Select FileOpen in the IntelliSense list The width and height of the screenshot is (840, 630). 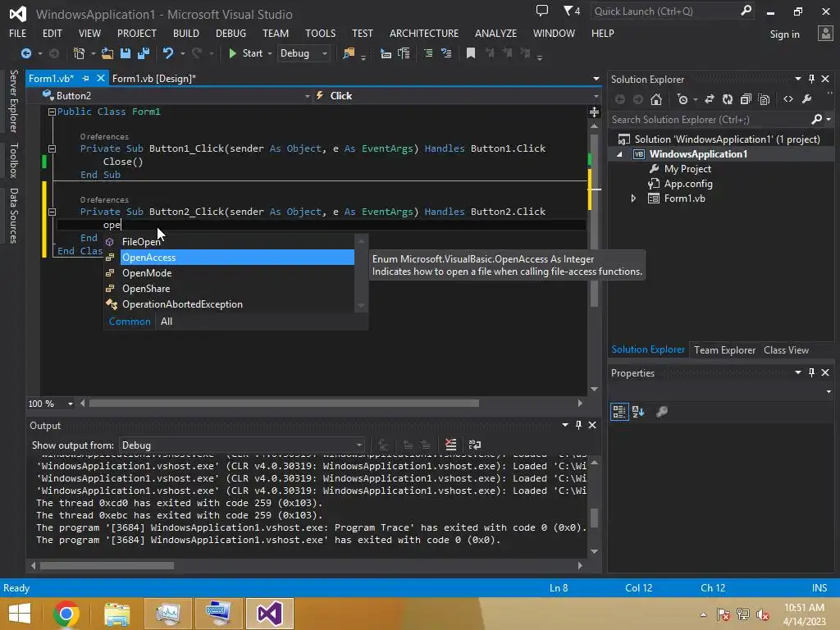point(229,242)
